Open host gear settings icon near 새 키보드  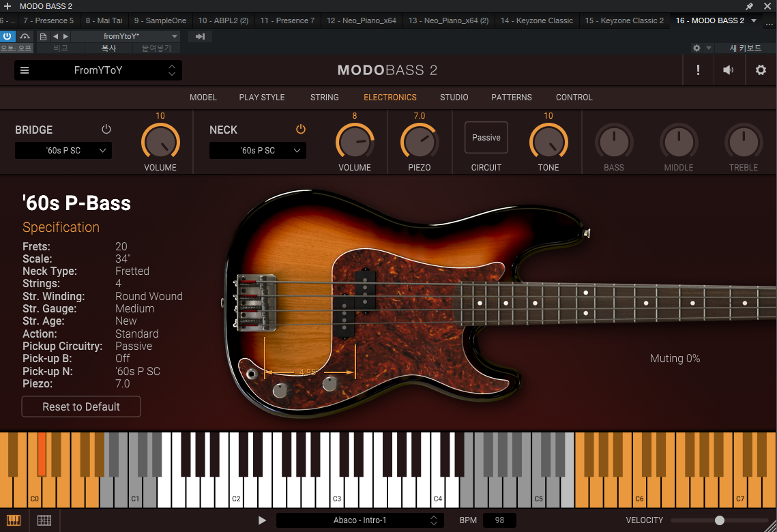[697, 48]
